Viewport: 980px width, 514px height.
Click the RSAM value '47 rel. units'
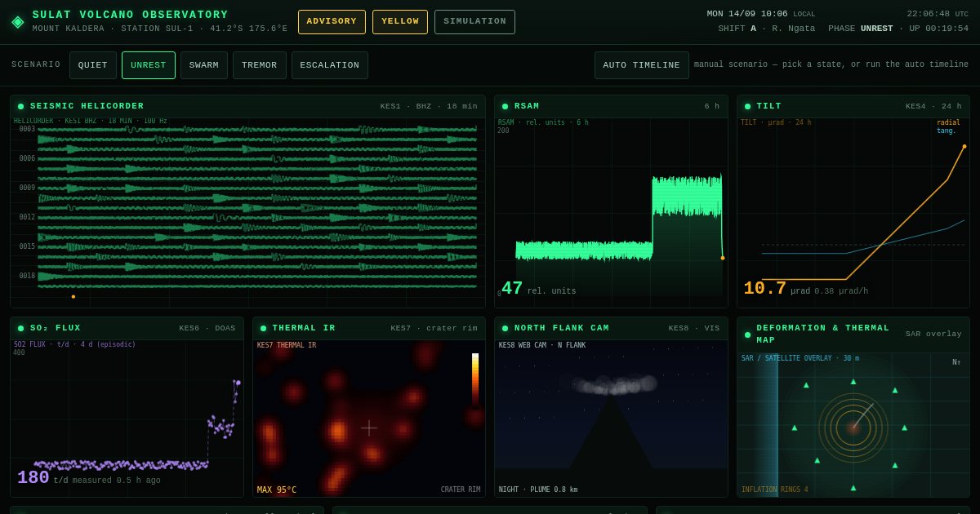(539, 290)
